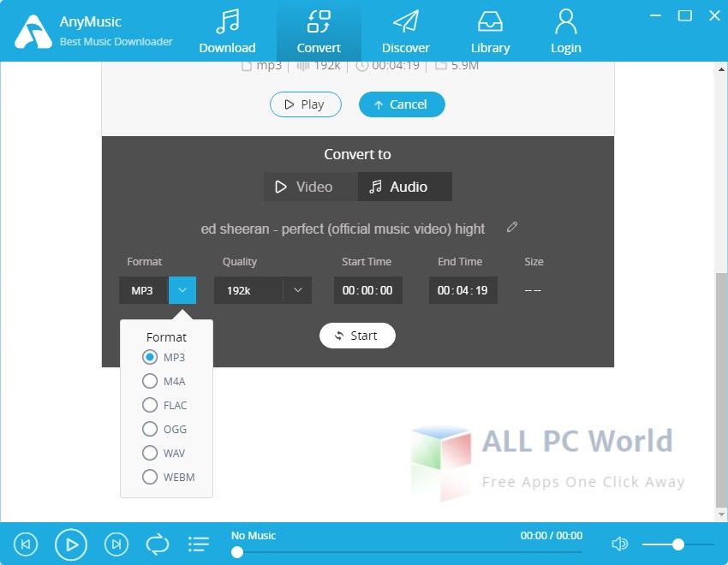Select Audio conversion type
This screenshot has height=565, width=728.
405,187
